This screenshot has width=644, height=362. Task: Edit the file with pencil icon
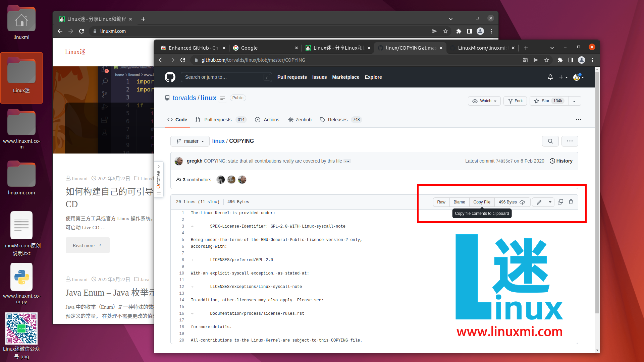pos(539,202)
